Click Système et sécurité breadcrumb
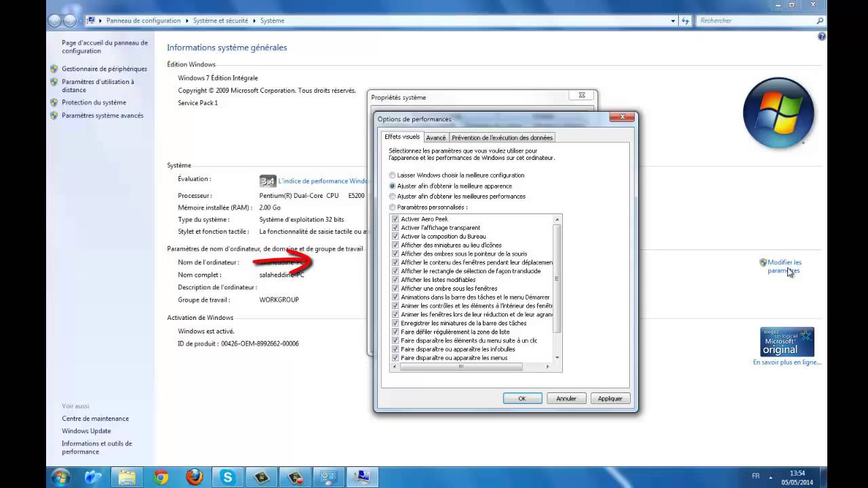Image resolution: width=868 pixels, height=488 pixels. tap(220, 21)
